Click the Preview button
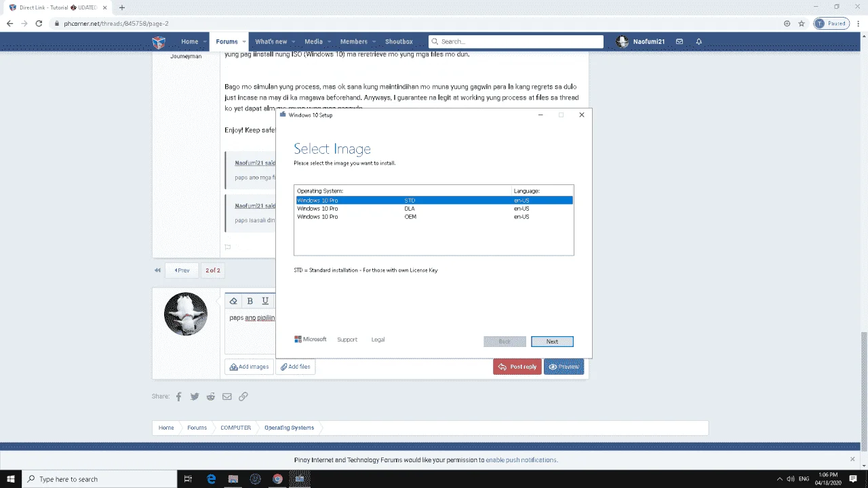 click(x=564, y=367)
